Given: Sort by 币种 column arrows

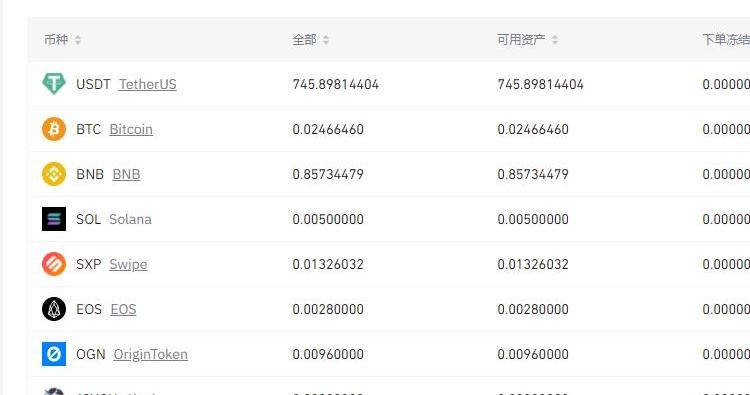Looking at the screenshot, I should [77, 40].
